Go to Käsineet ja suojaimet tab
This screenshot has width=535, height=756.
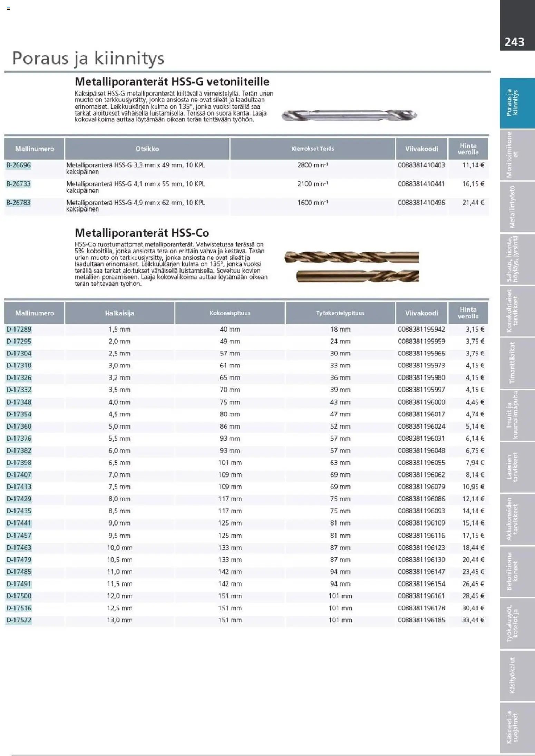[x=517, y=728]
